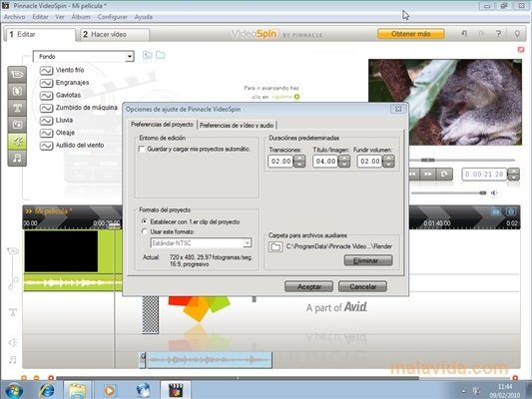
Task: Decrease the Título/Imagen duration with the down arrow
Action: pos(344,165)
